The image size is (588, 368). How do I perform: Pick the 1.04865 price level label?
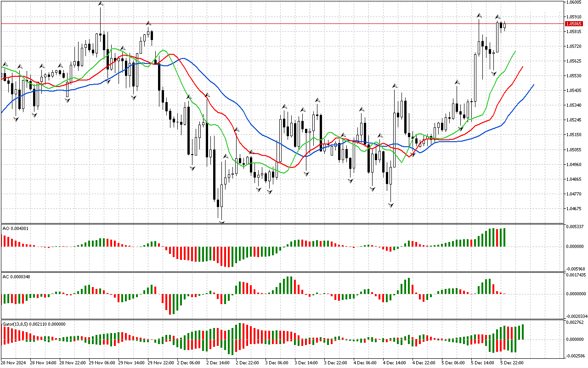(x=574, y=179)
